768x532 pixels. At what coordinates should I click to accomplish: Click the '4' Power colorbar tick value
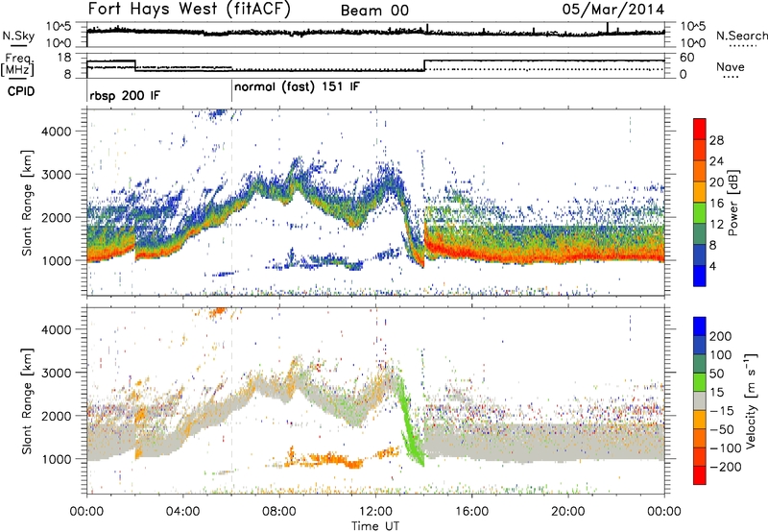pyautogui.click(x=712, y=266)
